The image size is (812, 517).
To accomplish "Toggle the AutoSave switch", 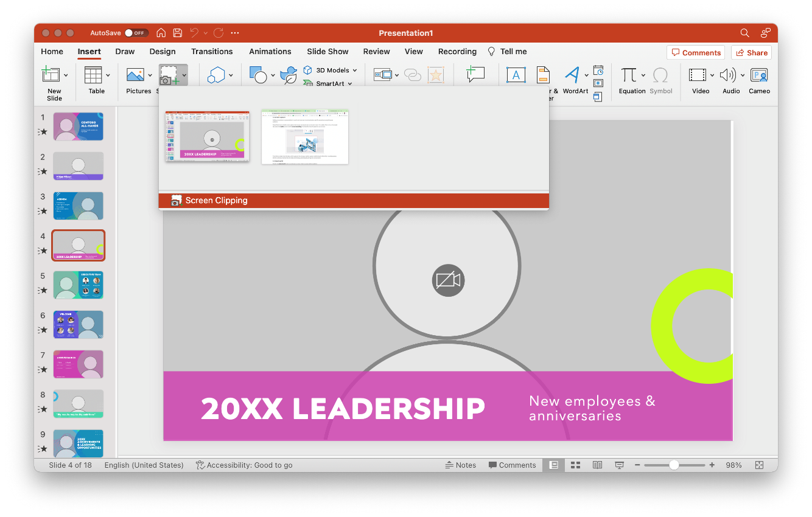I will point(136,33).
